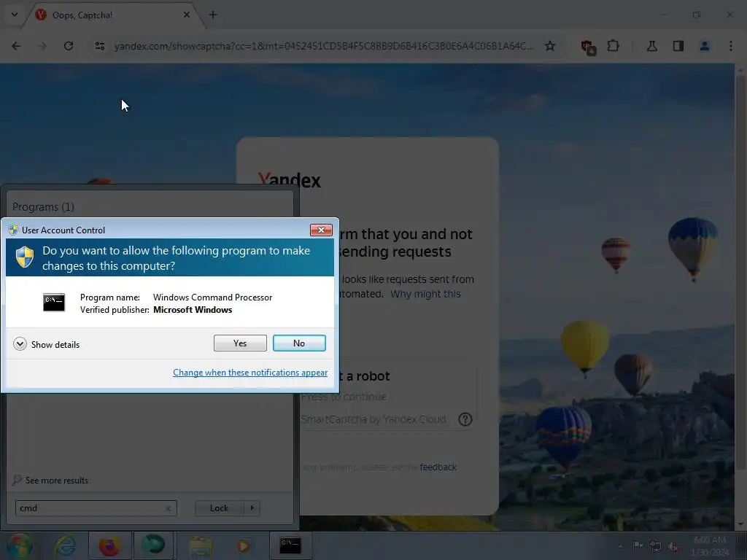Open a new tab with plus button
This screenshot has width=747, height=560.
coord(213,15)
